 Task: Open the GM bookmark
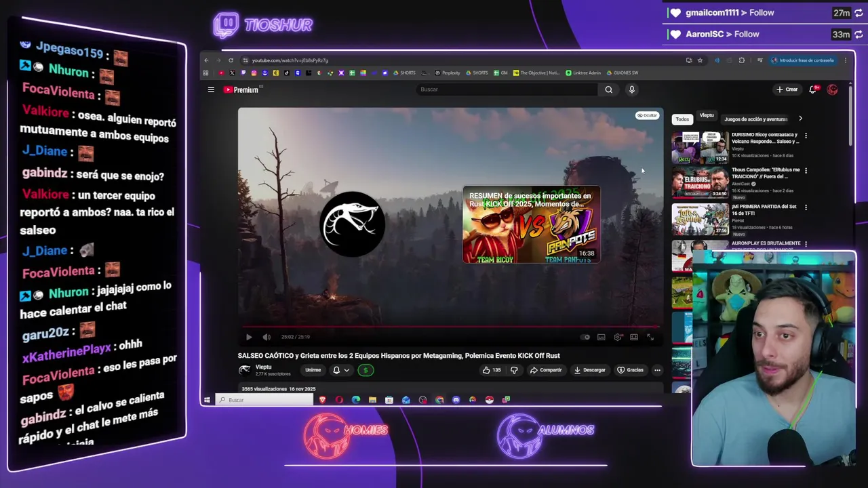pos(500,73)
